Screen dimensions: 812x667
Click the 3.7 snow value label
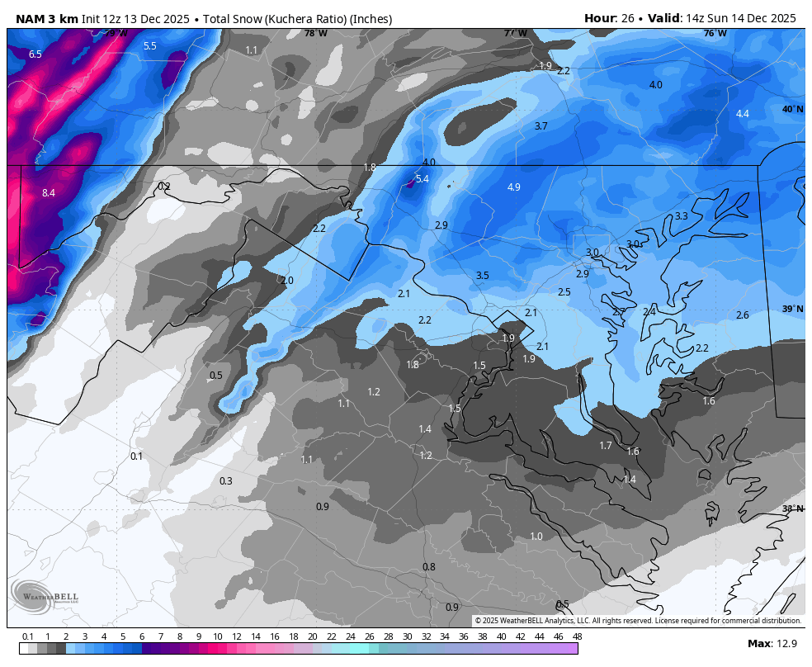click(541, 126)
